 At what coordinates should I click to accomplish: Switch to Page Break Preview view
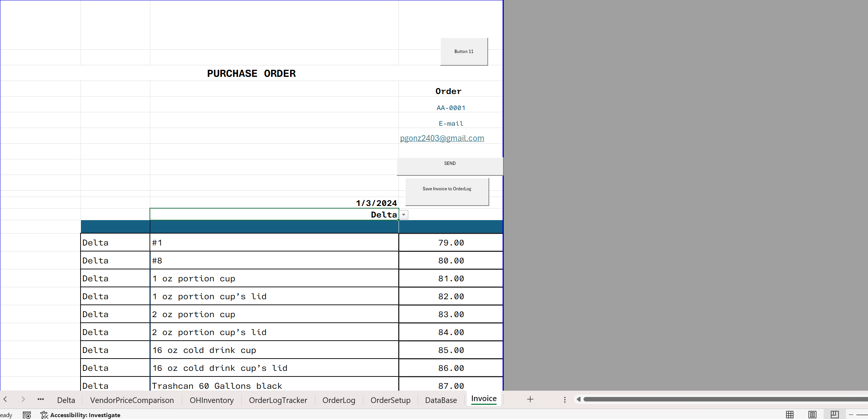[834, 415]
